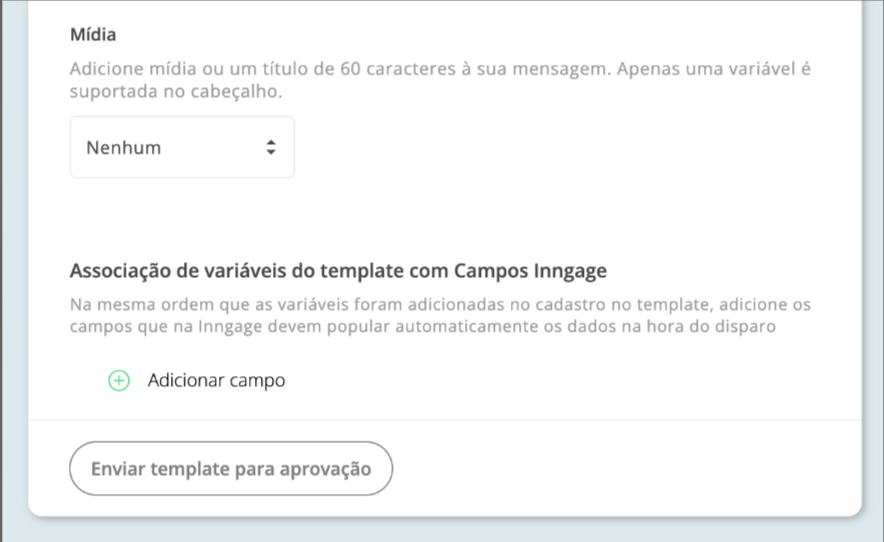
Task: Click the 'Adicionar campo' label
Action: [216, 381]
